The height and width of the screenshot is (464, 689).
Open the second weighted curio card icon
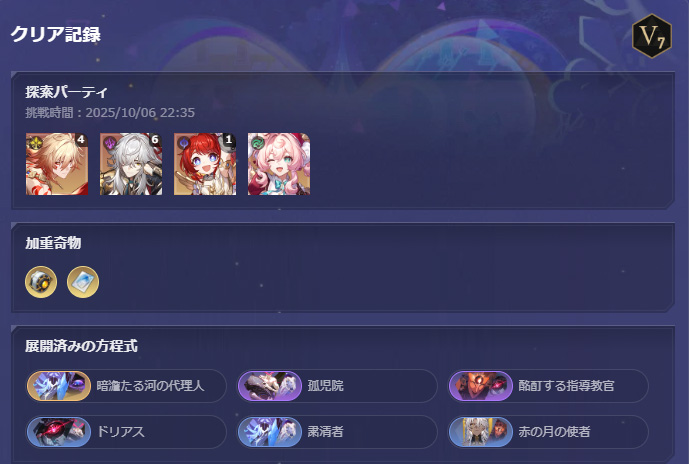click(83, 282)
